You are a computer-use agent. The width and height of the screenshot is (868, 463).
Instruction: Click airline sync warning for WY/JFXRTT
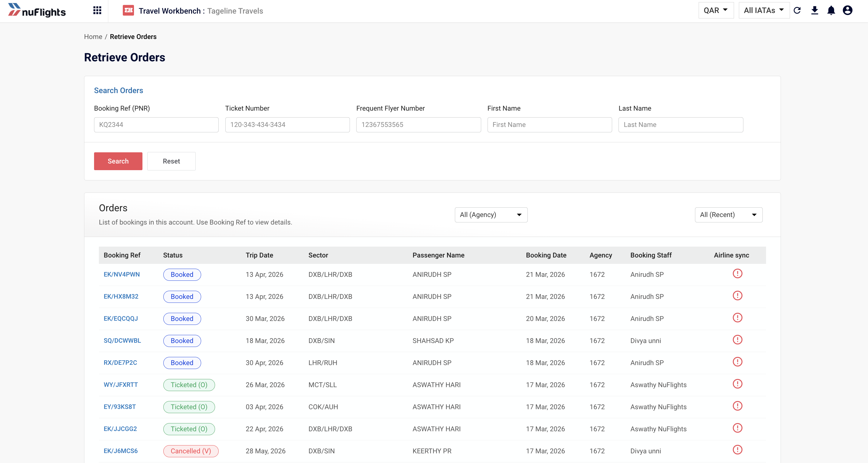tap(737, 384)
